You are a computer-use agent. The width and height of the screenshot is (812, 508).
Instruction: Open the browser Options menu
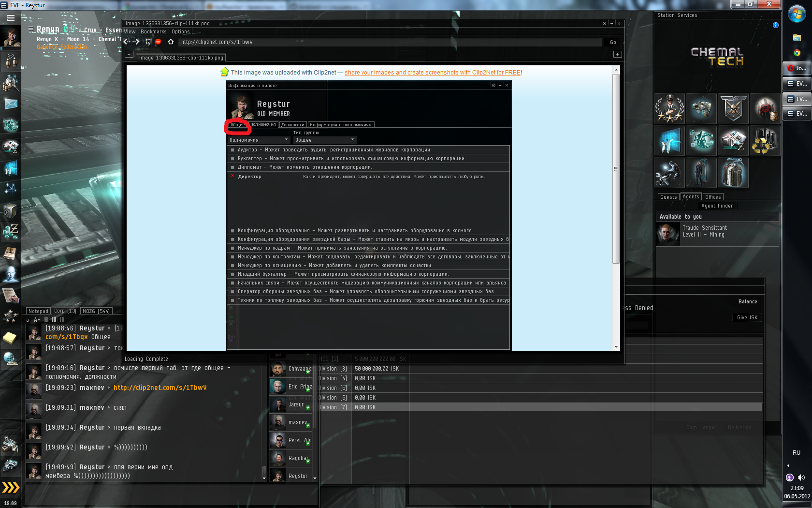[181, 31]
